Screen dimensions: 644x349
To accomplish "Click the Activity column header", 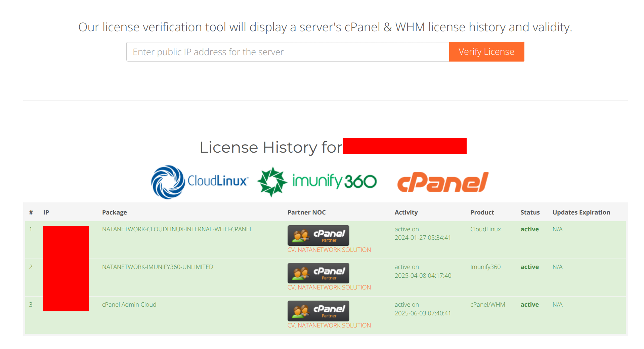I will (406, 212).
